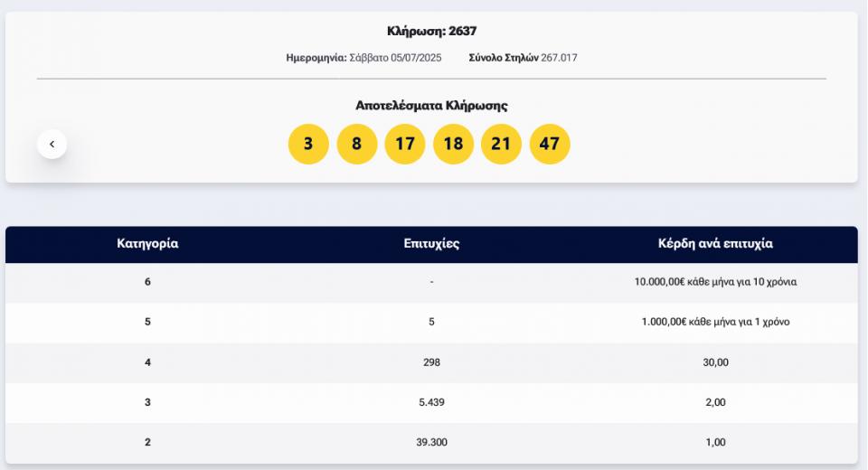Image resolution: width=868 pixels, height=470 pixels.
Task: Click the 10.000,00€ monthly prize cell
Action: (x=715, y=282)
